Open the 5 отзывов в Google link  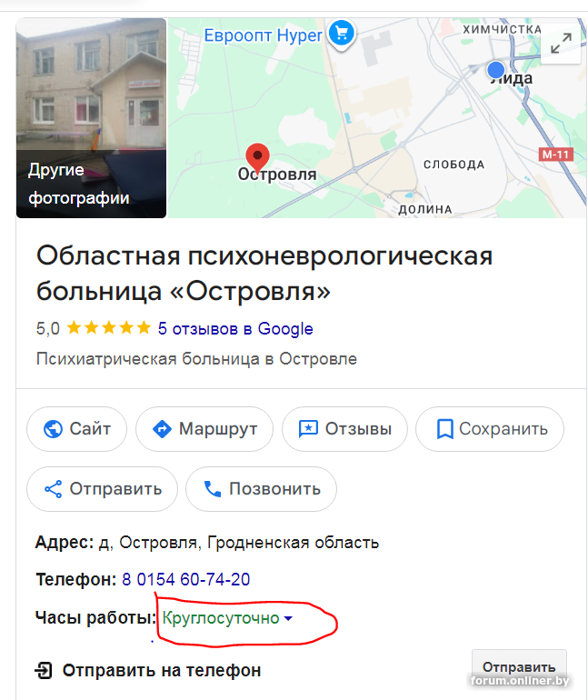[x=235, y=329]
